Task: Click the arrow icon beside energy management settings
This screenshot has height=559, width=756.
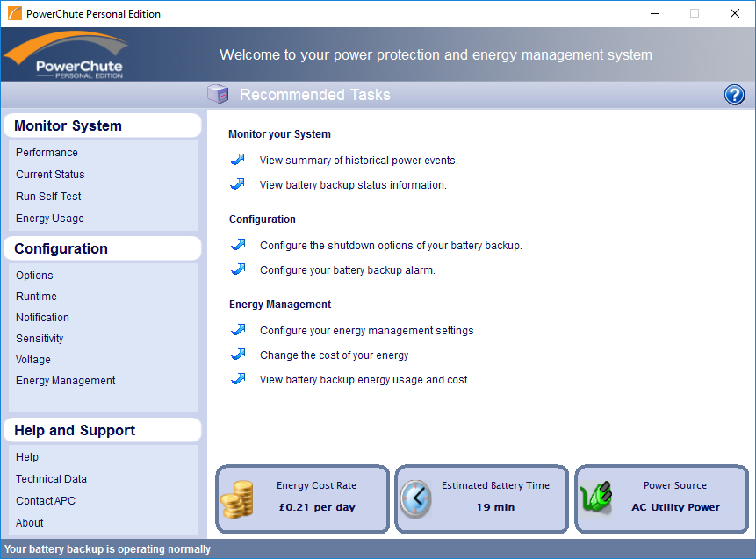Action: 238,330
